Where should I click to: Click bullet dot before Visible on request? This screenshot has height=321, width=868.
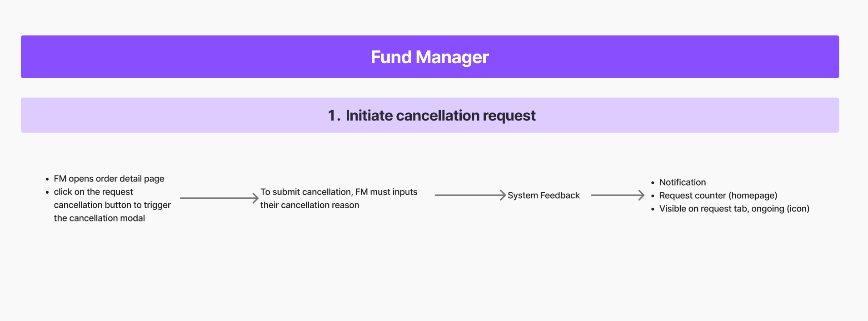(x=653, y=209)
